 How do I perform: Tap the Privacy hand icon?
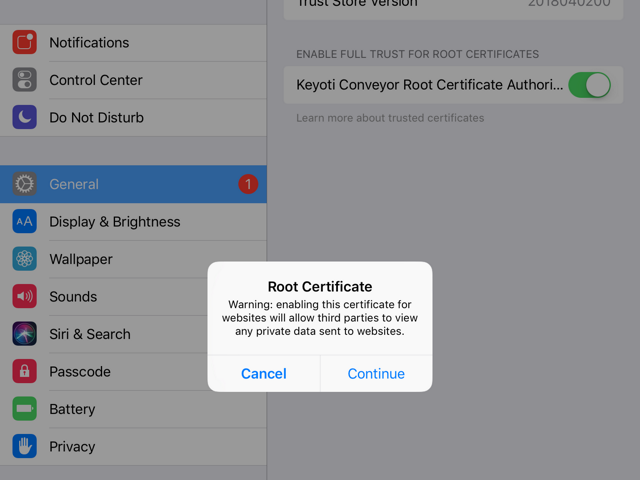click(24, 447)
